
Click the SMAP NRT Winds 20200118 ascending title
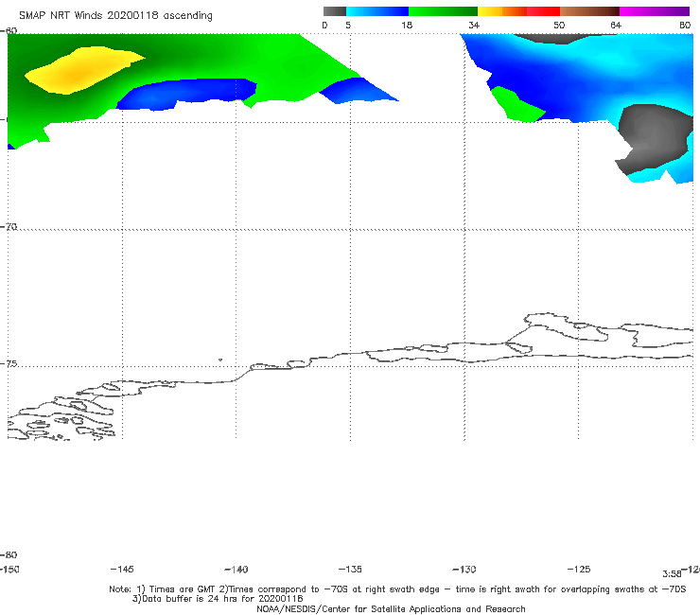tap(115, 15)
